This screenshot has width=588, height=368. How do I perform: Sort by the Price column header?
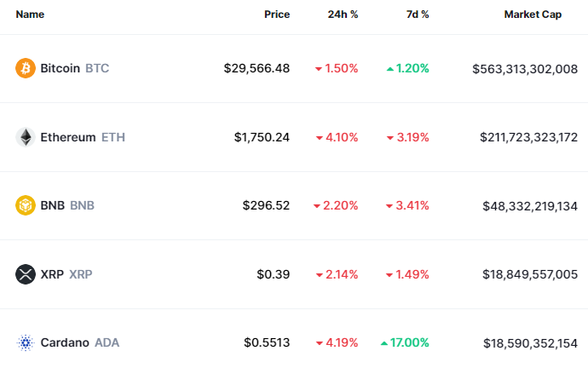pos(276,14)
